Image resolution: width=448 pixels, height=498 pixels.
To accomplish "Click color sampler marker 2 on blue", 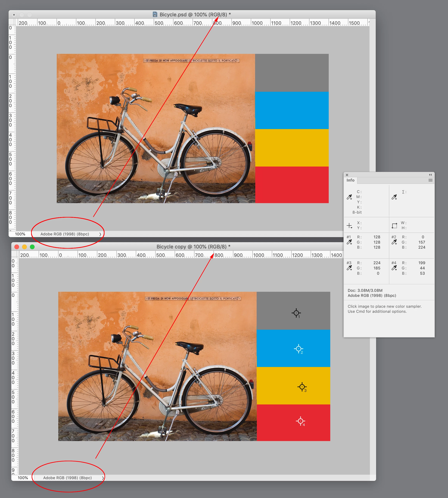I will tap(298, 349).
